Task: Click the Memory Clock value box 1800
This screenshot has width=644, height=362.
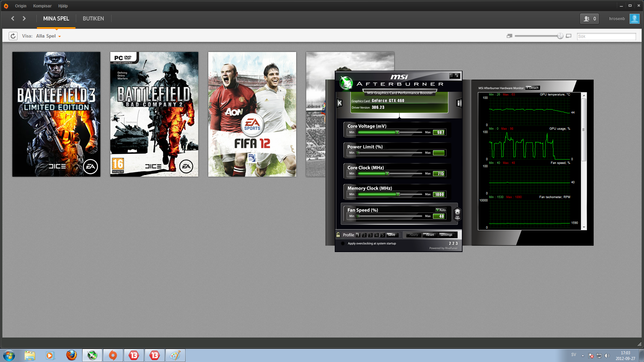Action: point(439,194)
